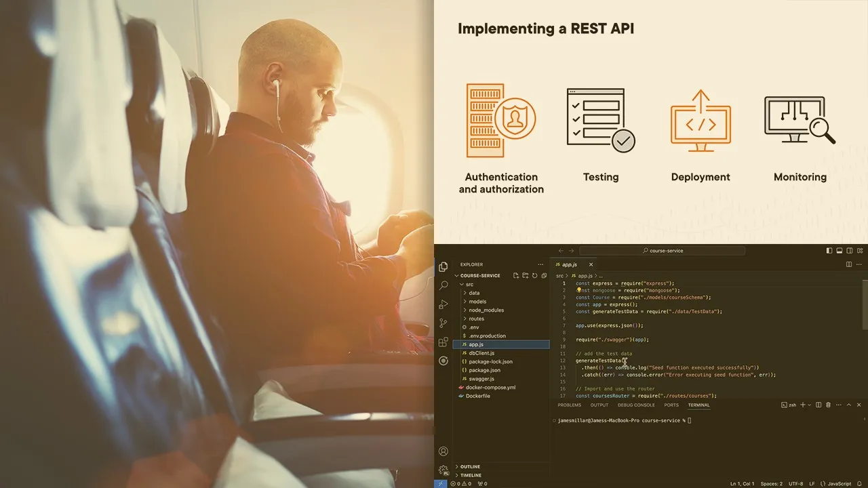The image size is (868, 488).
Task: Collapse the COURSE-SERVICE root folder
Action: tap(457, 276)
